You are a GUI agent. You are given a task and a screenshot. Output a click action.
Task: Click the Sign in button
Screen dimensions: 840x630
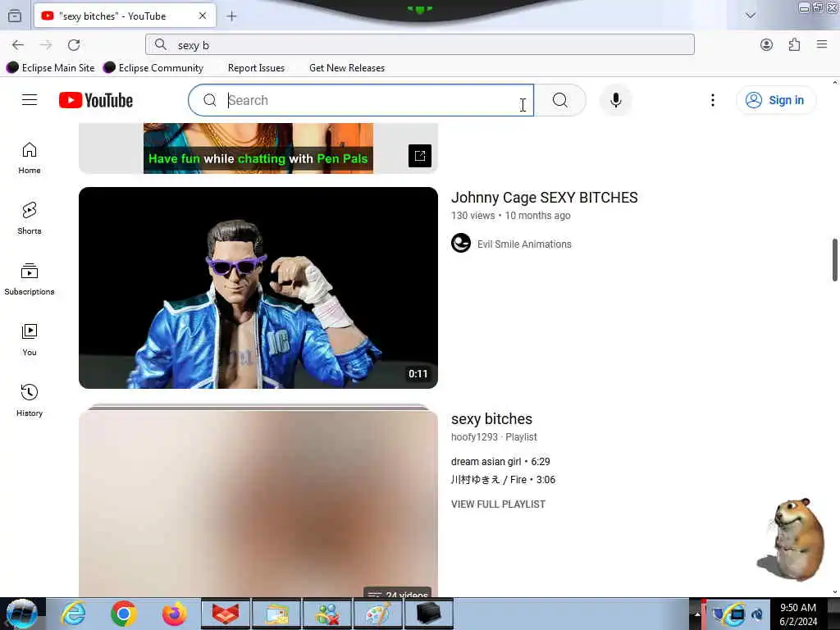[x=776, y=100]
